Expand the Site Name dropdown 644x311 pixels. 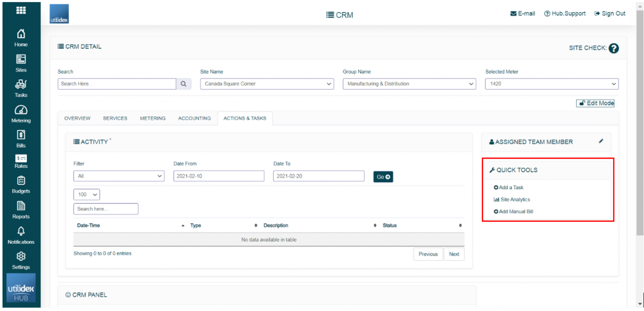click(x=267, y=84)
